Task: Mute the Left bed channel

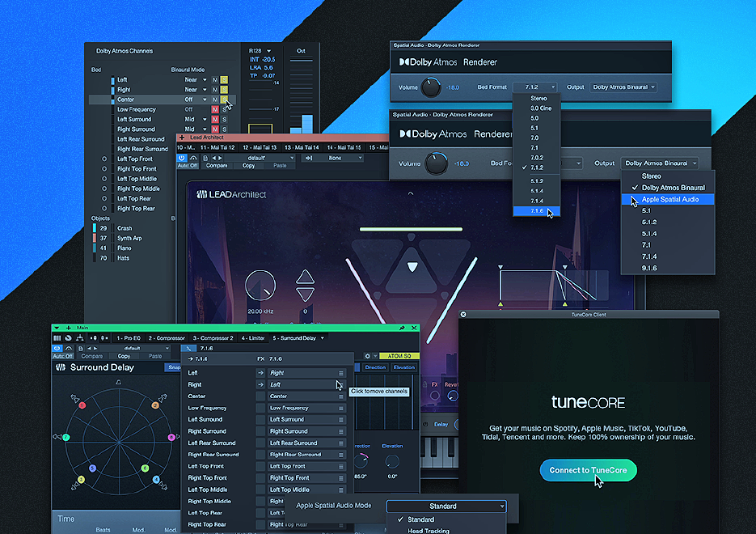Action: 215,79
